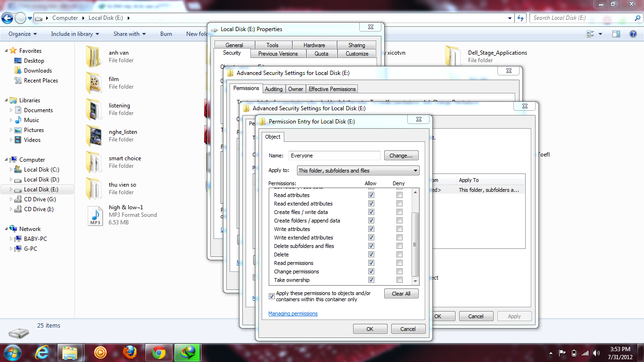Image resolution: width=644 pixels, height=362 pixels.
Task: Collapse the Computer tree node
Action: pos(6,160)
